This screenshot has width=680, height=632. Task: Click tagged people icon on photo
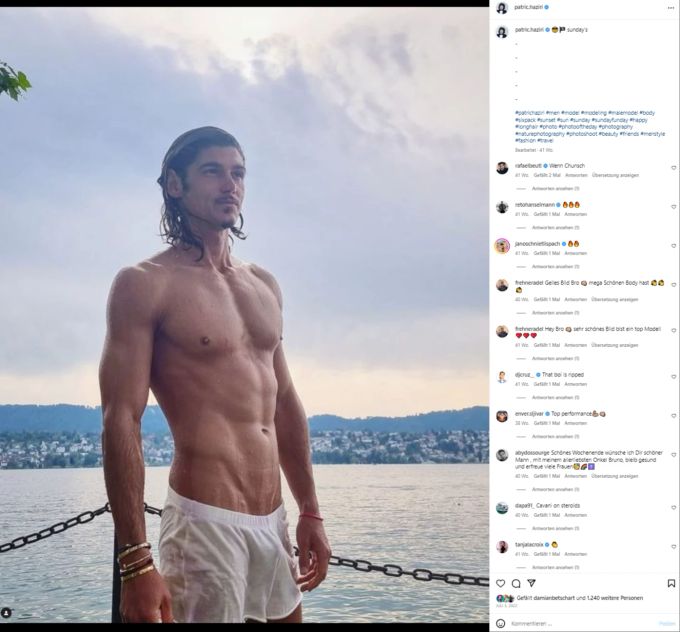pos(6,613)
